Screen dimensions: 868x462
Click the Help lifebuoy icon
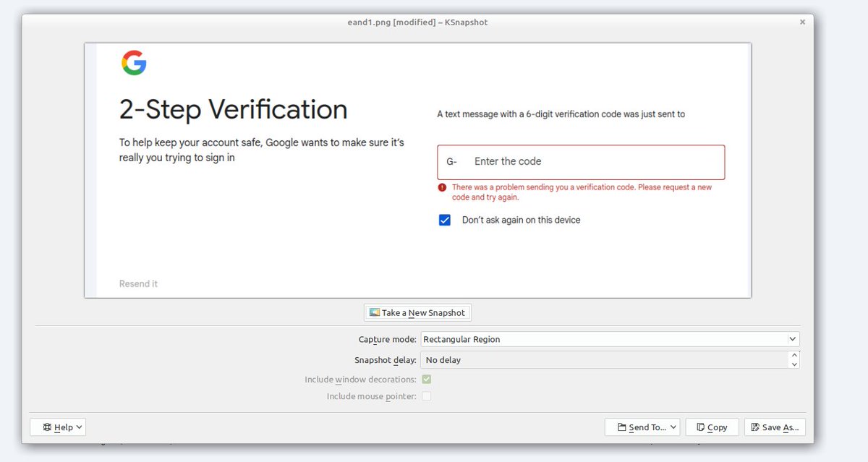[x=47, y=427]
